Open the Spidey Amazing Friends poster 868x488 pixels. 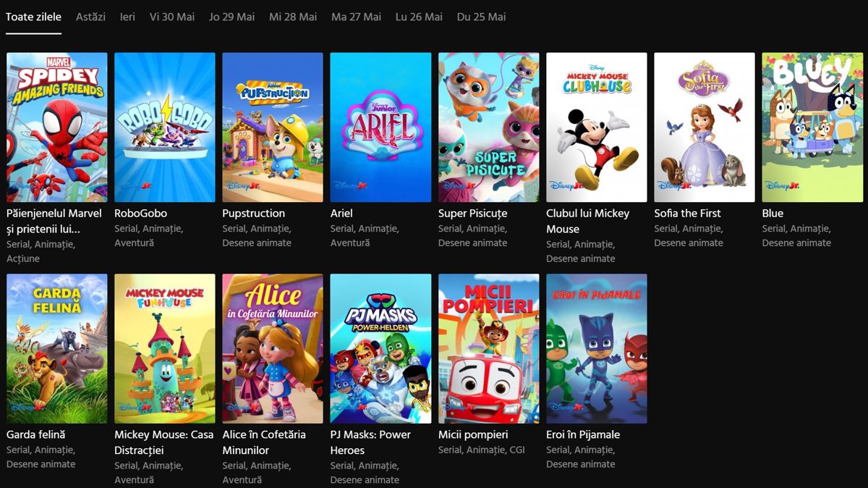point(56,127)
